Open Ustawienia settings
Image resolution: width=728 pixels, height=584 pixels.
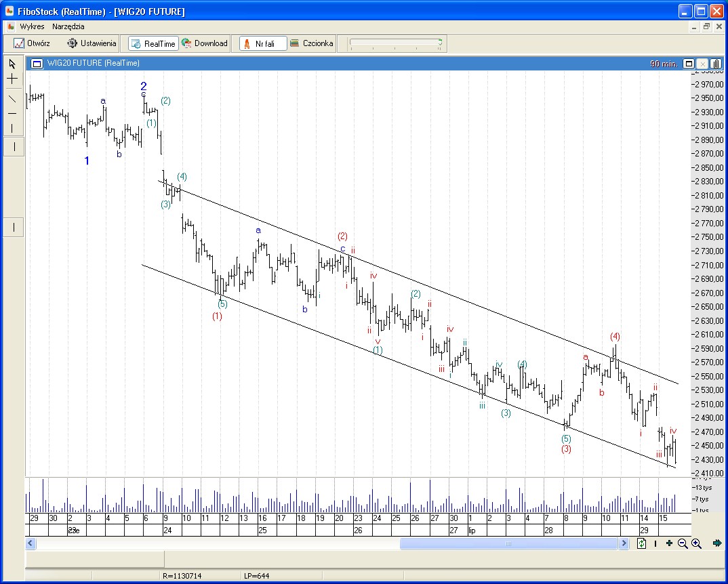92,43
